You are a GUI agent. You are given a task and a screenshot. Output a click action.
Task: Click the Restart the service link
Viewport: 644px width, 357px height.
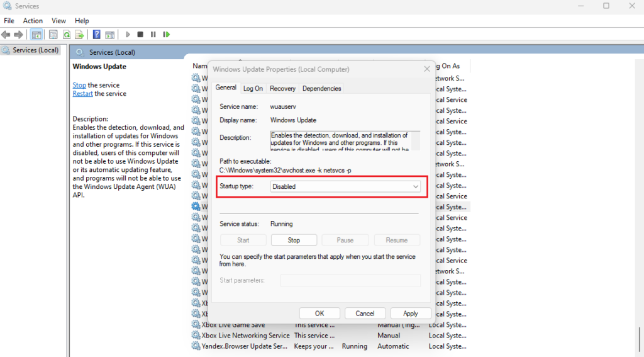pos(82,94)
